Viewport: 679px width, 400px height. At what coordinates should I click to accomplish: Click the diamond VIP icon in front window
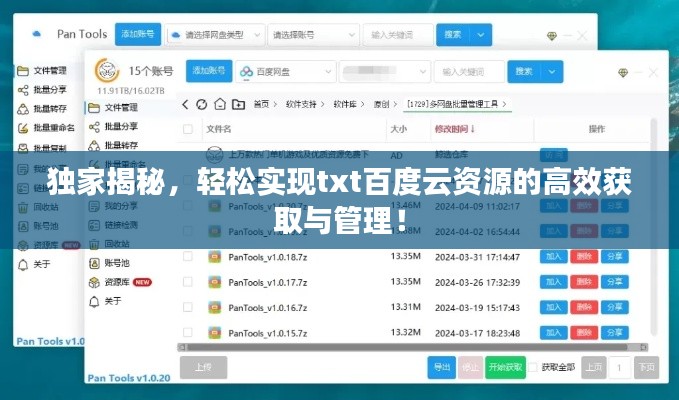pos(623,73)
